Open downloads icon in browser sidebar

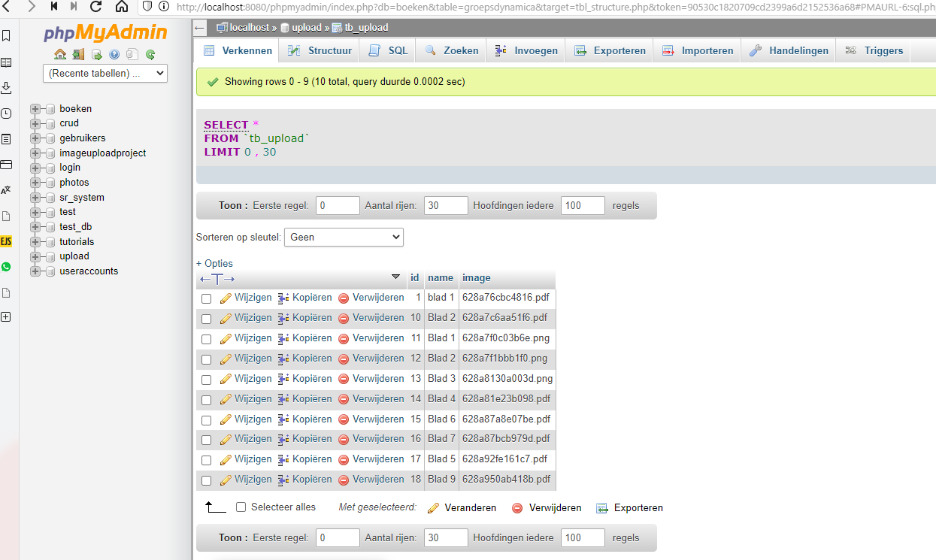(x=6, y=88)
